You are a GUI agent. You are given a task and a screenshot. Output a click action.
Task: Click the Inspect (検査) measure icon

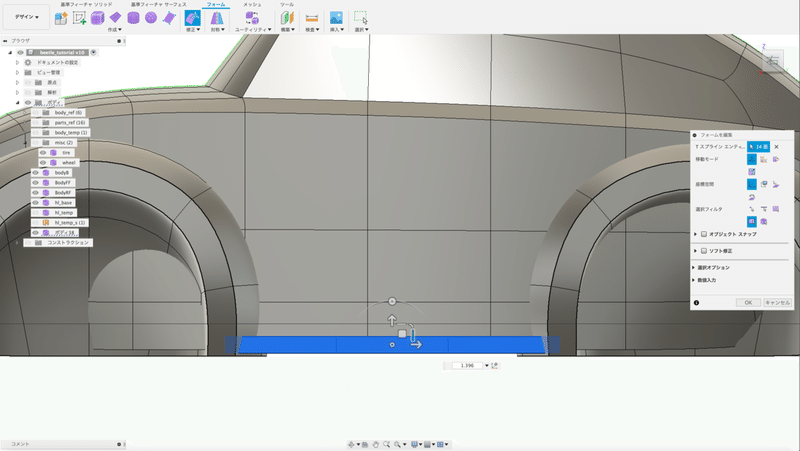(312, 18)
